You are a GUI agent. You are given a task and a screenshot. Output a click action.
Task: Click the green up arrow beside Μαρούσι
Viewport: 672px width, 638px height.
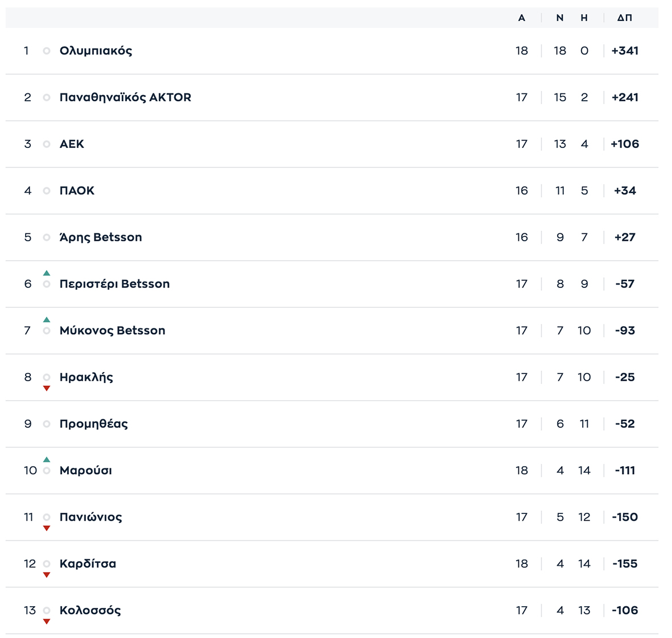(x=47, y=460)
